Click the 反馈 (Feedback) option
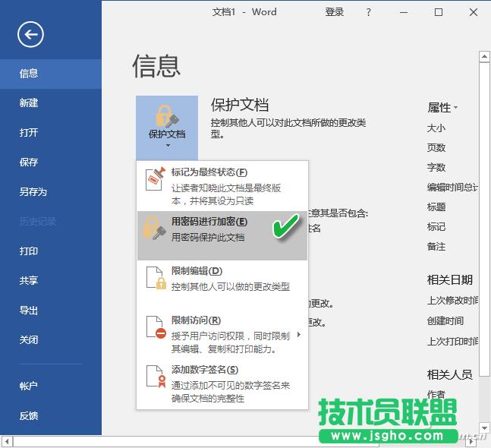 pyautogui.click(x=29, y=415)
